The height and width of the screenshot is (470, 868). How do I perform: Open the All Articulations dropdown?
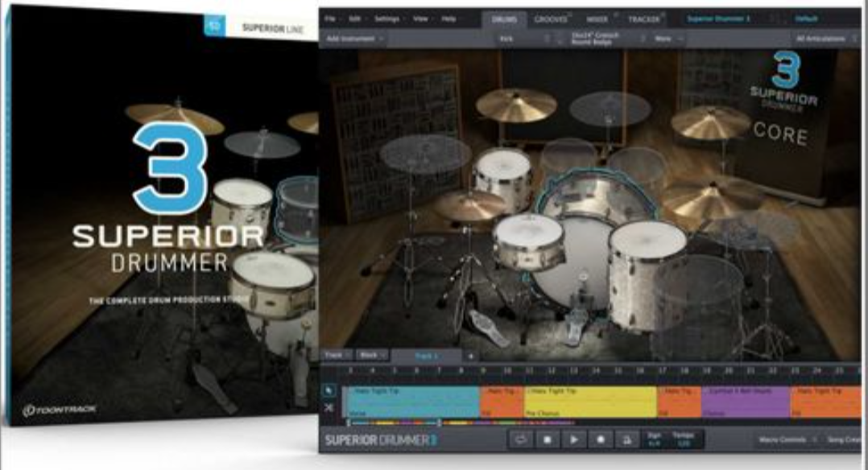[825, 39]
